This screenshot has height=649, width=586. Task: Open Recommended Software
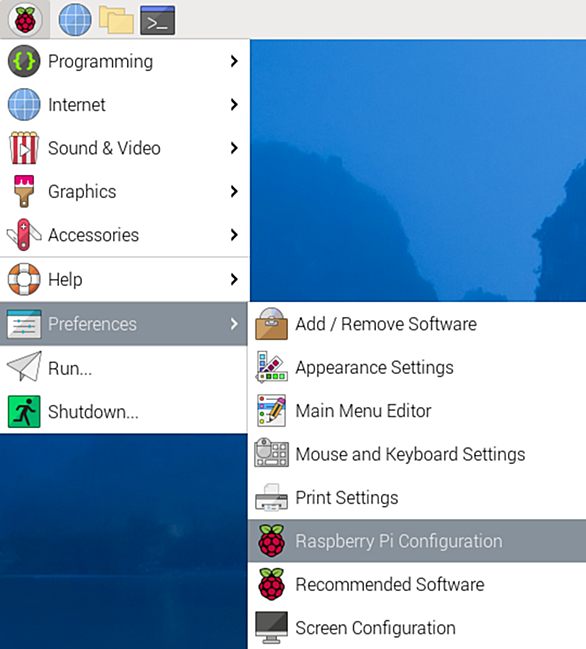417,584
